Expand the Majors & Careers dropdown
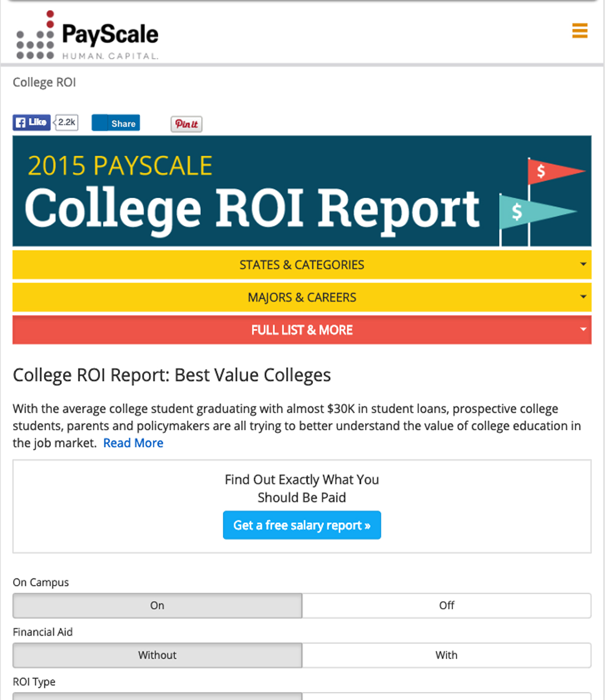The height and width of the screenshot is (700, 605). pyautogui.click(x=302, y=298)
